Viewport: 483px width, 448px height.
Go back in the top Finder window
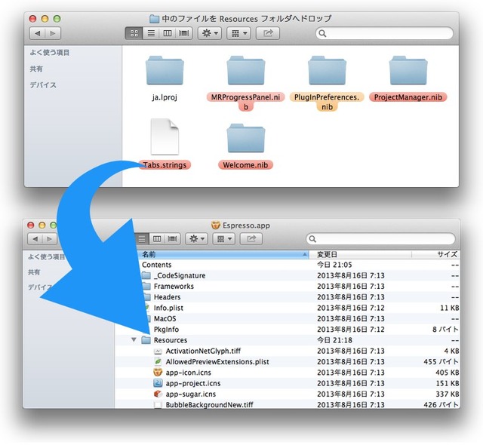(37, 33)
